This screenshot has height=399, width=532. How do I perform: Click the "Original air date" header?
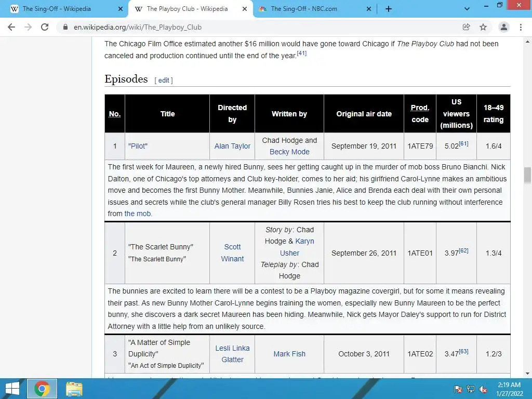364,114
